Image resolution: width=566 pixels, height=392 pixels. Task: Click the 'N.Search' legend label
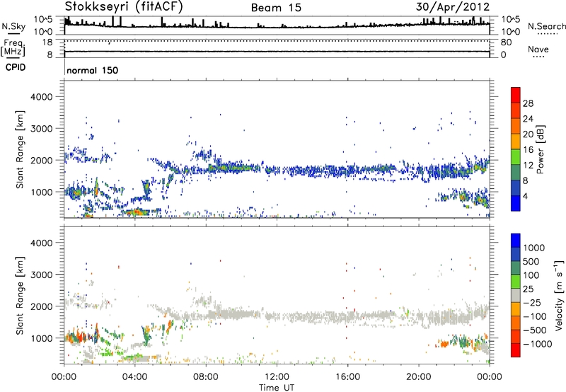546,26
